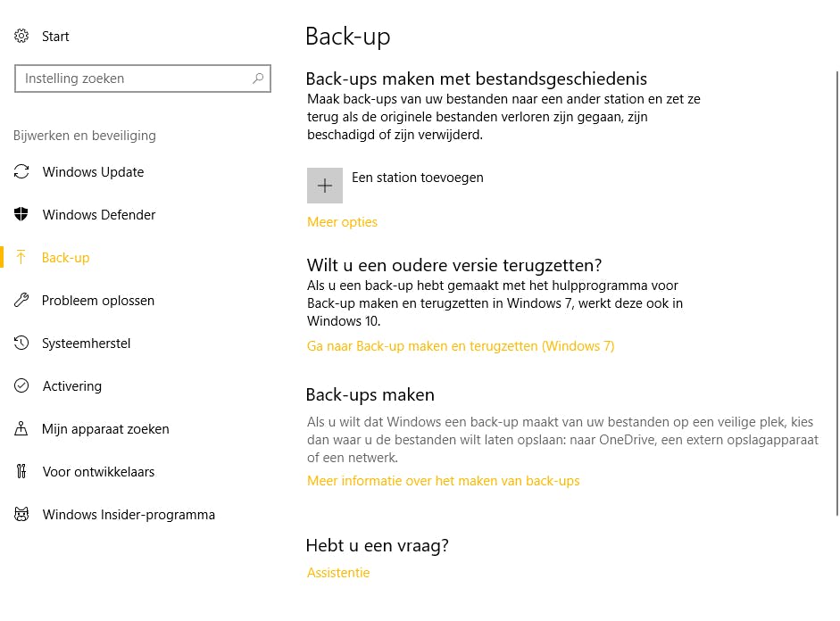Click the Activering checkmark circle icon
Screen dimensions: 840x621
click(x=21, y=386)
